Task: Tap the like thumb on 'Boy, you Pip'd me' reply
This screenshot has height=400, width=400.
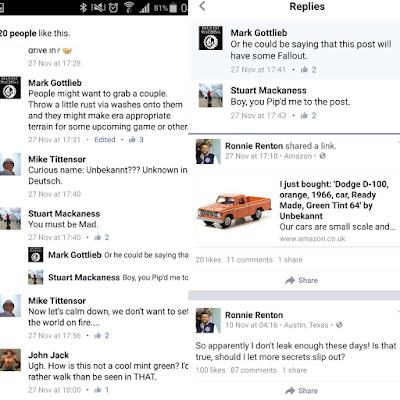Action: coord(304,115)
